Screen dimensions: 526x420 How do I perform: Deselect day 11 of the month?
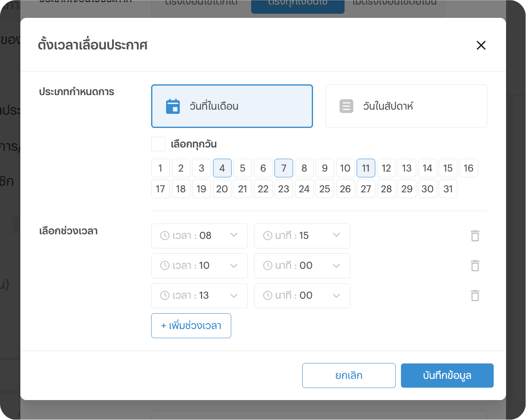[366, 168]
